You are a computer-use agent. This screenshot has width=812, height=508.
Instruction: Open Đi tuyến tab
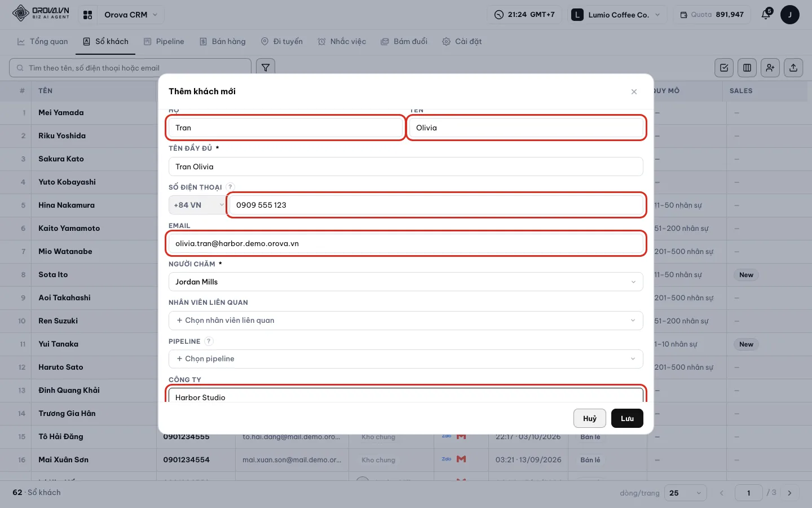click(x=282, y=41)
